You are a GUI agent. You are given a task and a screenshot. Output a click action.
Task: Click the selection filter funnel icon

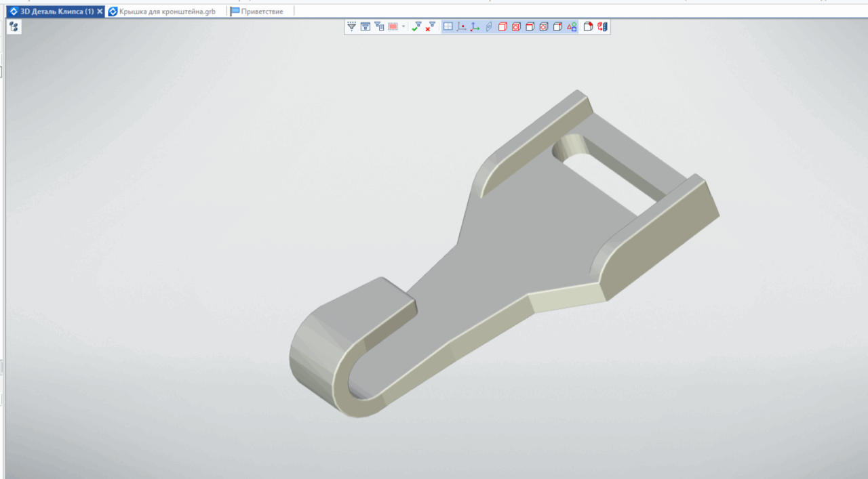pyautogui.click(x=351, y=26)
